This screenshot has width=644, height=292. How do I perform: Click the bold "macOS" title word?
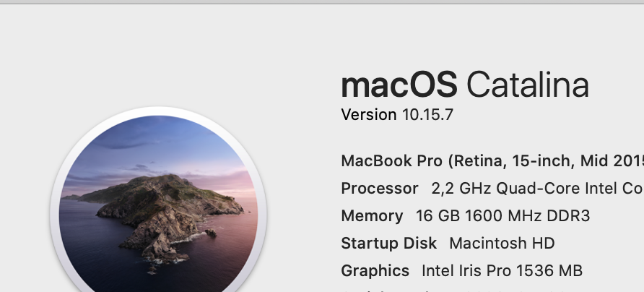click(399, 85)
